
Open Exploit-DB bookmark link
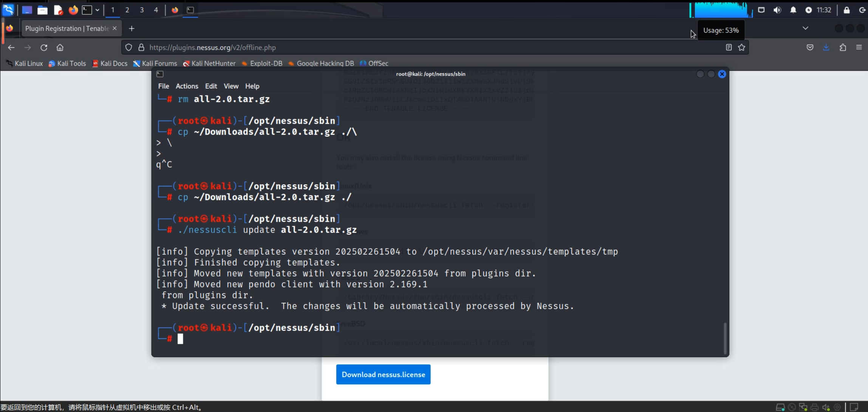(x=266, y=64)
